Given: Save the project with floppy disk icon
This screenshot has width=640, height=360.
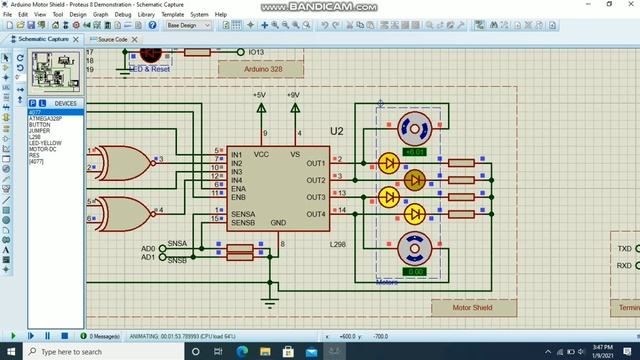Looking at the screenshot, I should click(x=31, y=25).
